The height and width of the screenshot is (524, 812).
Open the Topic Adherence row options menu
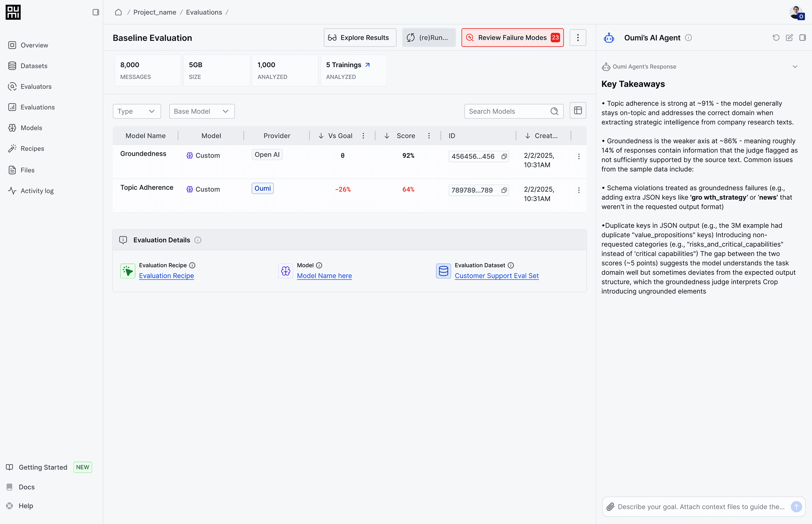coord(579,190)
